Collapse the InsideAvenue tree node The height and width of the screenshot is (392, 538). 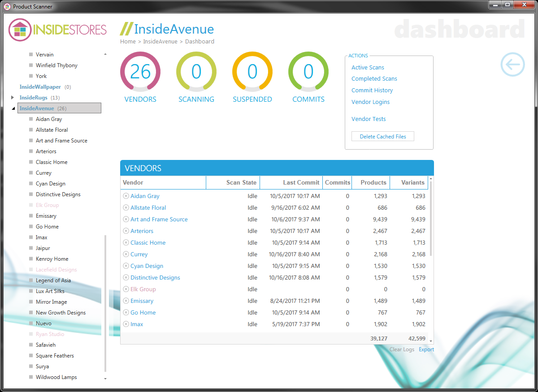13,108
